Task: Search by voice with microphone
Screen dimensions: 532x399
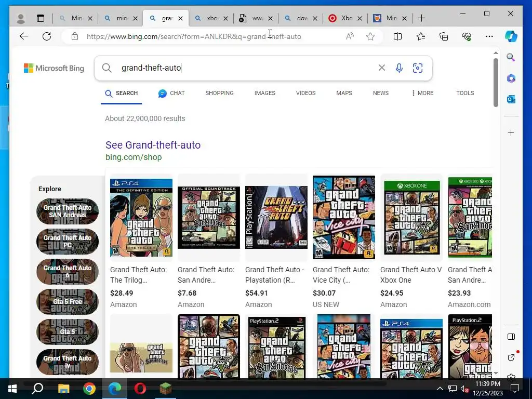Action: [x=400, y=68]
